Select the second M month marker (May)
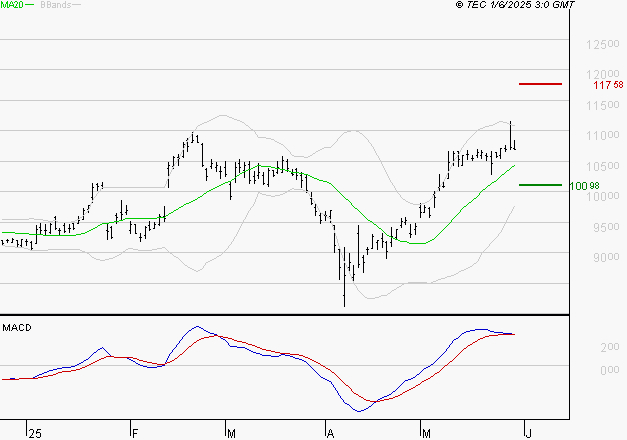 [426, 434]
